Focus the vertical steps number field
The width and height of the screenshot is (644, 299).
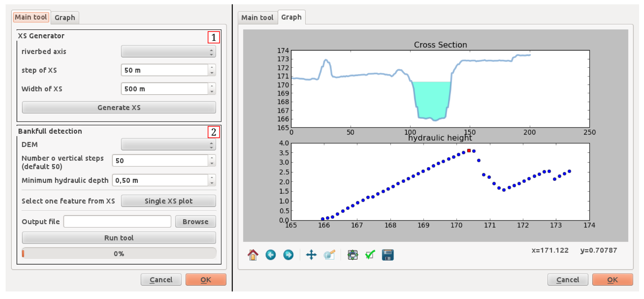(160, 160)
